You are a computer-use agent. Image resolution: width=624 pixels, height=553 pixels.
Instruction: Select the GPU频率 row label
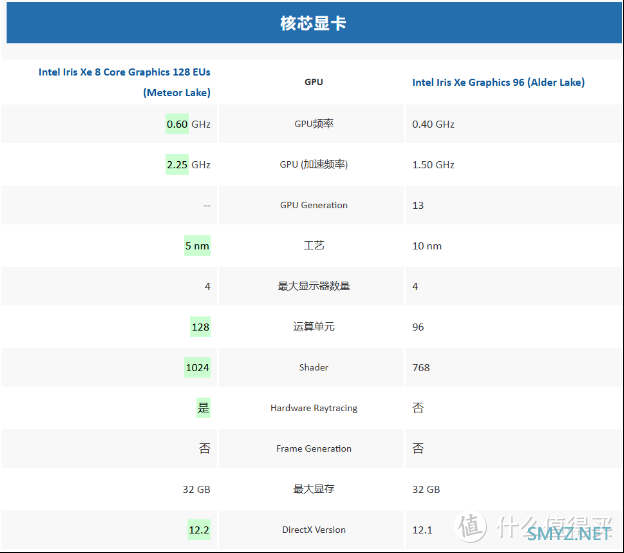click(314, 124)
